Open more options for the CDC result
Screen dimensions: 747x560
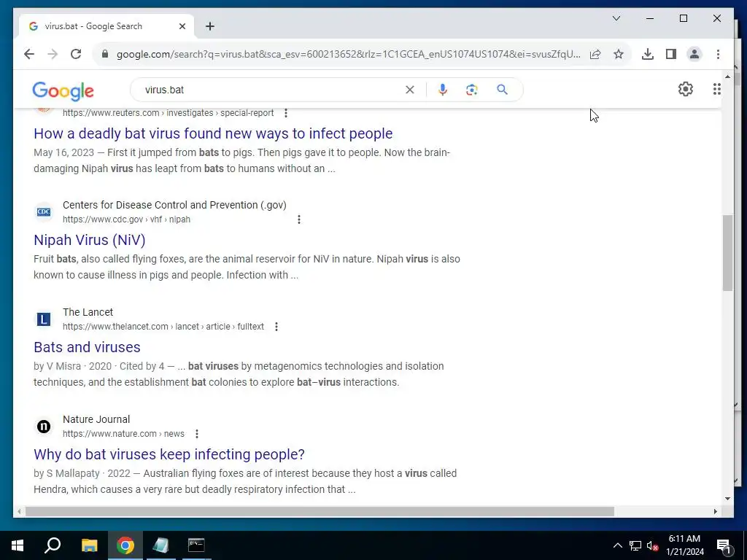(x=298, y=219)
